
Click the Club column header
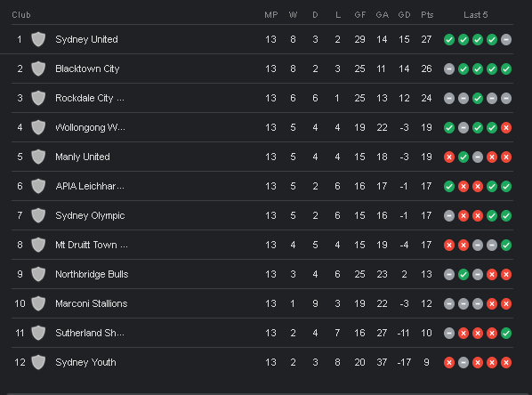pyautogui.click(x=21, y=15)
